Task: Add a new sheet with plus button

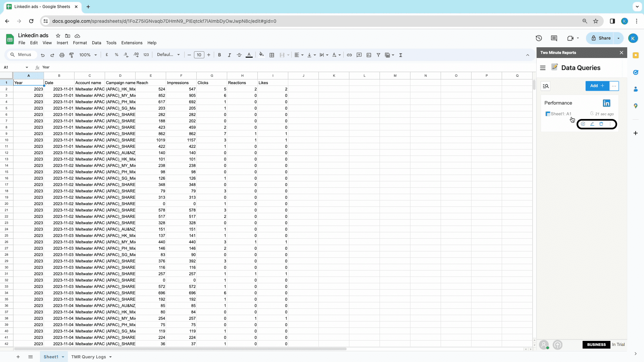Action: [x=18, y=357]
